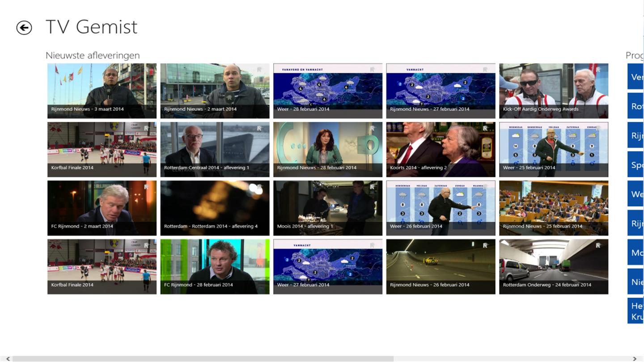Click the Nieuwste afleveringen section header
This screenshot has width=644, height=362.
tap(93, 55)
